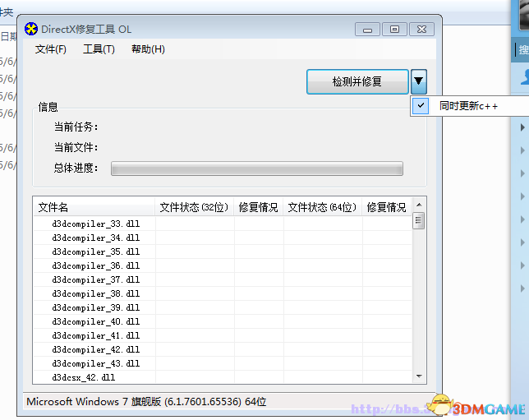Open the 帮助(H) menu
Image resolution: width=529 pixels, height=420 pixels.
148,49
